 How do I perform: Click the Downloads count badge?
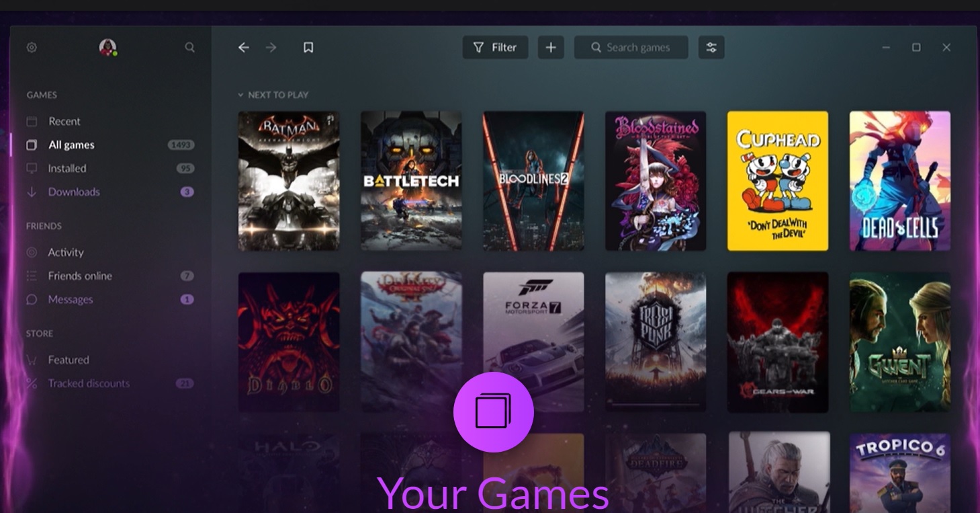(x=187, y=192)
